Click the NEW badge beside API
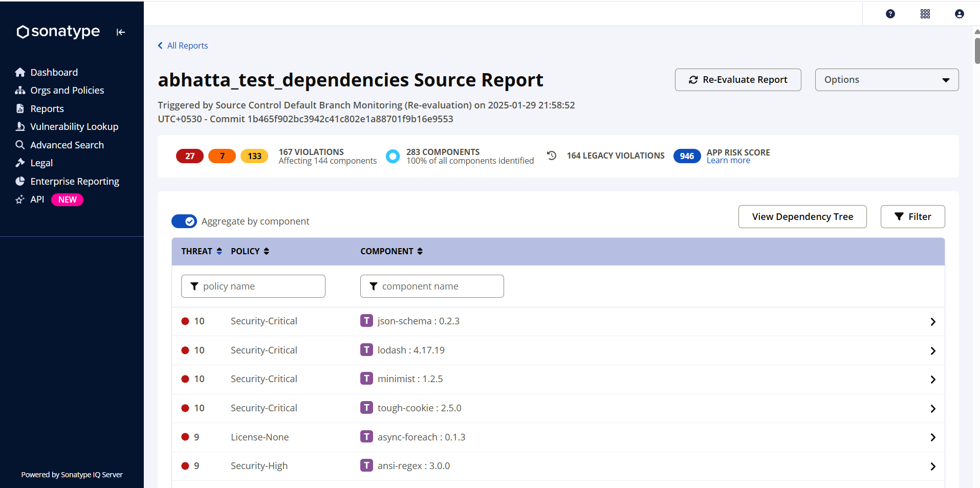This screenshot has width=980, height=488. tap(67, 199)
